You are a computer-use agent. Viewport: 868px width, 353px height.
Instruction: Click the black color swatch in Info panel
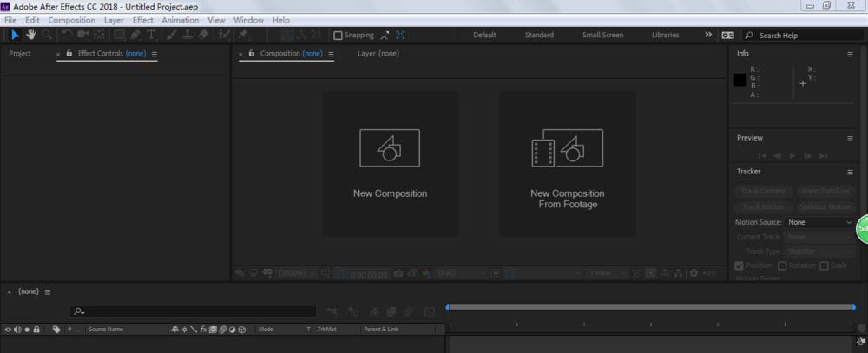point(740,80)
